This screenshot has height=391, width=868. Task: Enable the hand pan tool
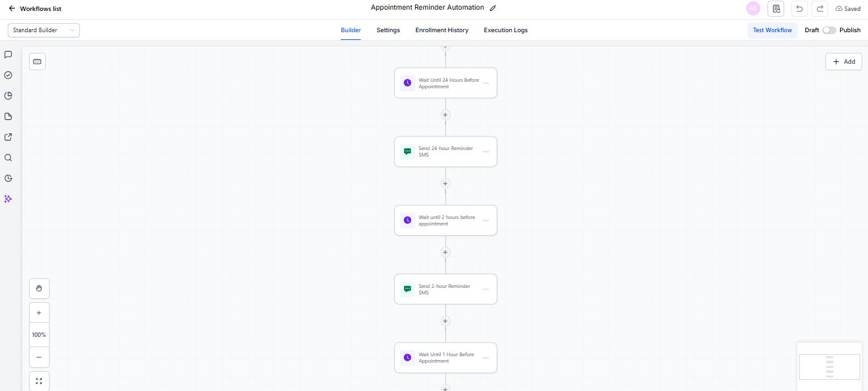(39, 289)
